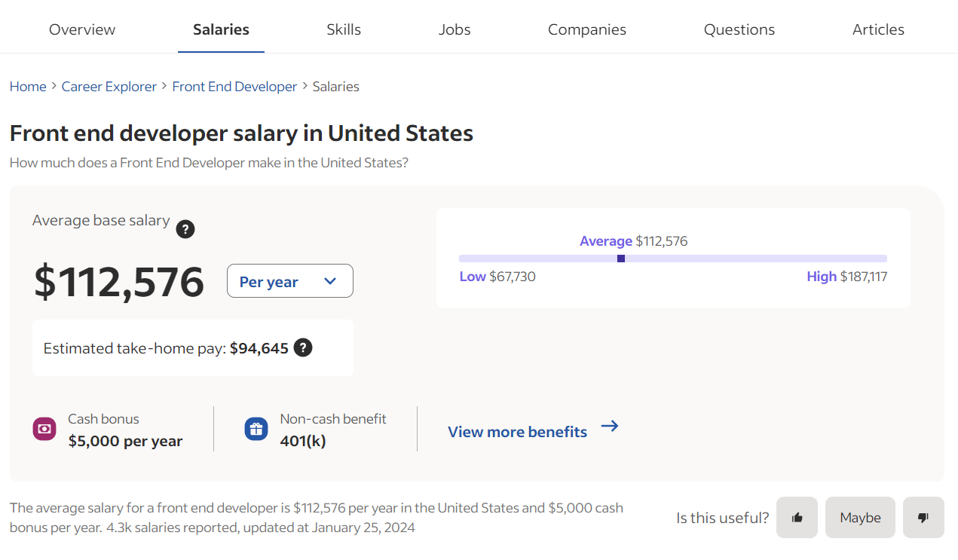This screenshot has height=560, width=958.
Task: Click arrow icon beside View more benefits
Action: 610,427
